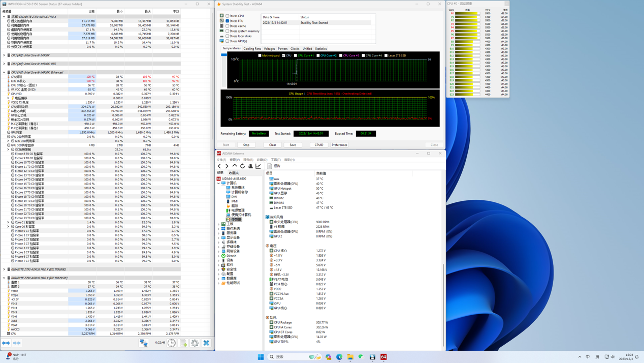Enable Stress GPU(s) checkbox

227,41
